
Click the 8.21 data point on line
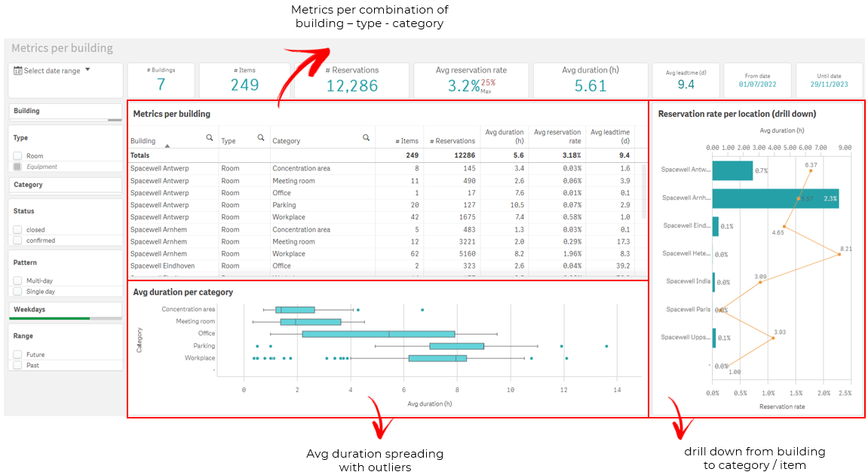(840, 254)
